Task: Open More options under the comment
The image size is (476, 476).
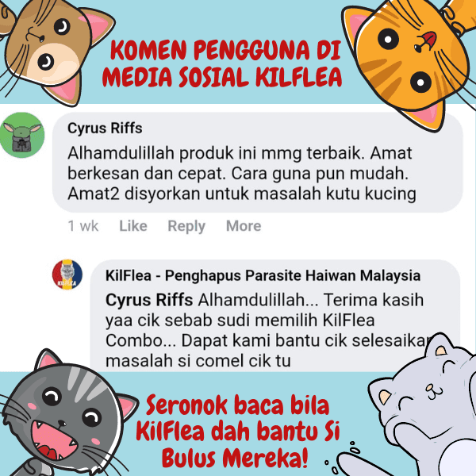Action: (x=244, y=226)
